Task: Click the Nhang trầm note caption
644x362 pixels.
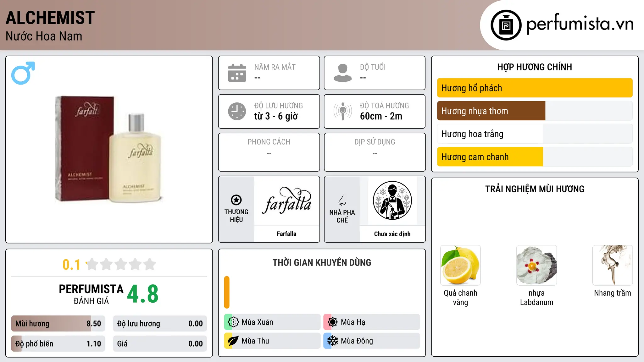Action: pyautogui.click(x=613, y=293)
